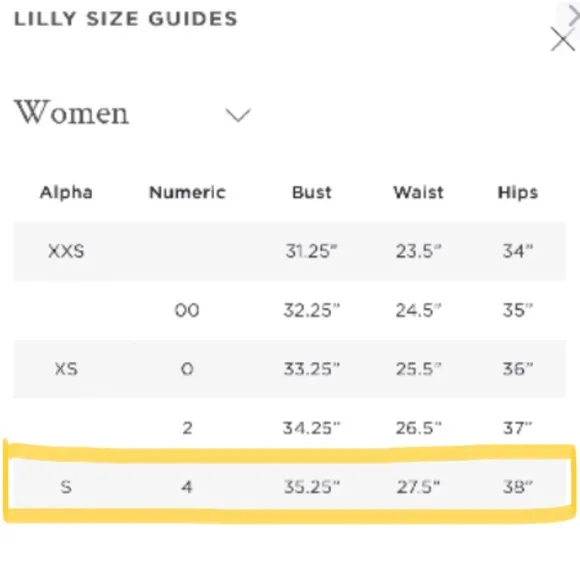The image size is (580, 580).
Task: Select the 31.25" bust value for XXS
Action: click(311, 251)
